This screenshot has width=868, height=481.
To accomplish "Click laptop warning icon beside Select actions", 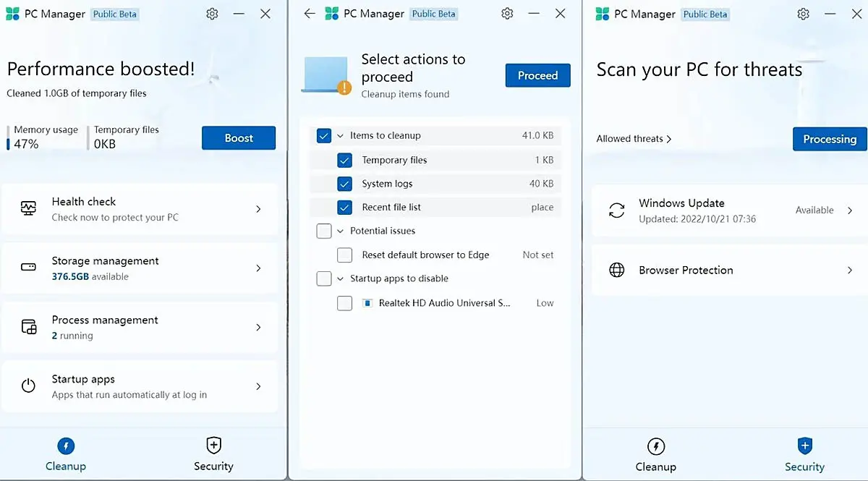I will [x=325, y=75].
